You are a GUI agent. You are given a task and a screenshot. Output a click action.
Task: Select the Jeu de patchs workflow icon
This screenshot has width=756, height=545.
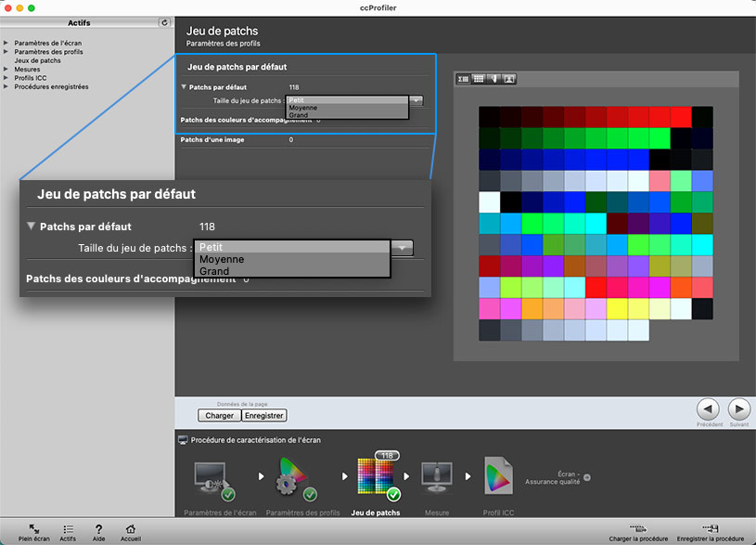(x=378, y=478)
